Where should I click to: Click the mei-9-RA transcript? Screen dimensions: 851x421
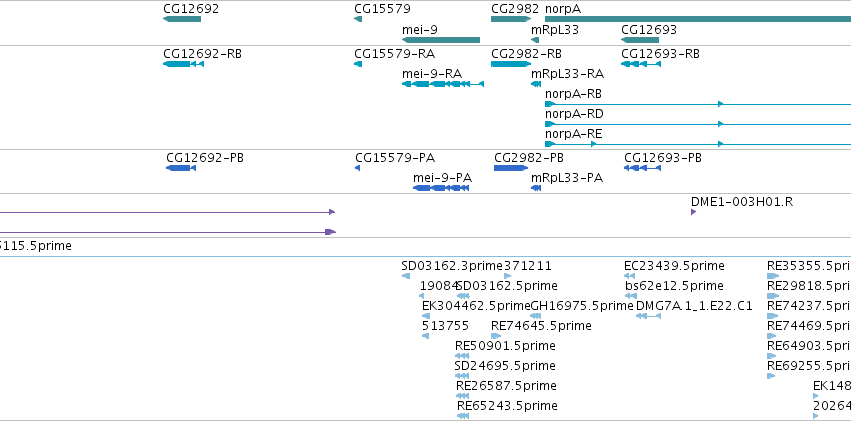coord(443,84)
